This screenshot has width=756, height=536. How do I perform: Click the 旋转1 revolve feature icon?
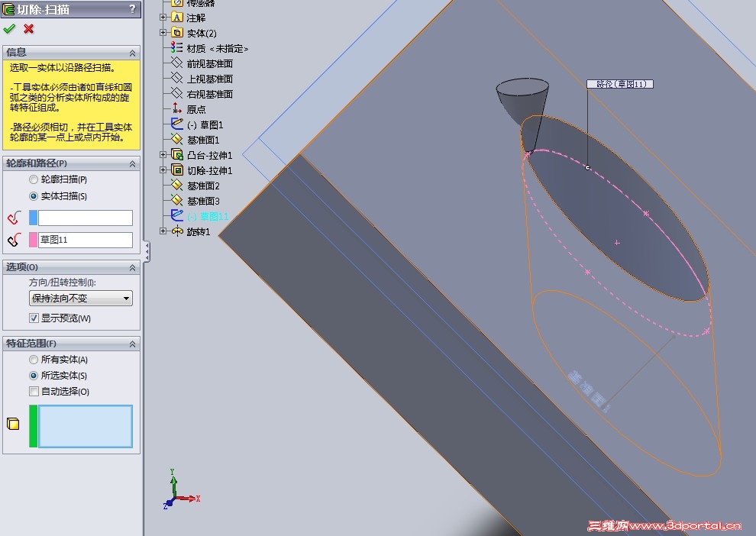point(177,231)
